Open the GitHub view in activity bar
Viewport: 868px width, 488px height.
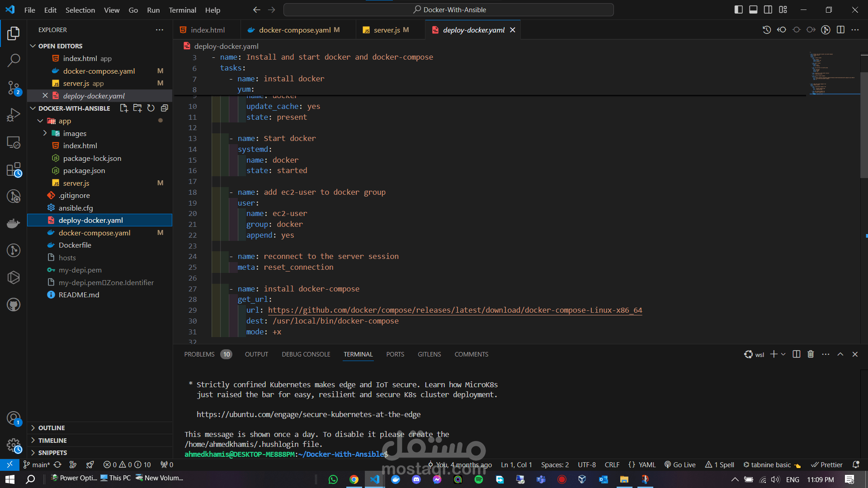pyautogui.click(x=14, y=305)
